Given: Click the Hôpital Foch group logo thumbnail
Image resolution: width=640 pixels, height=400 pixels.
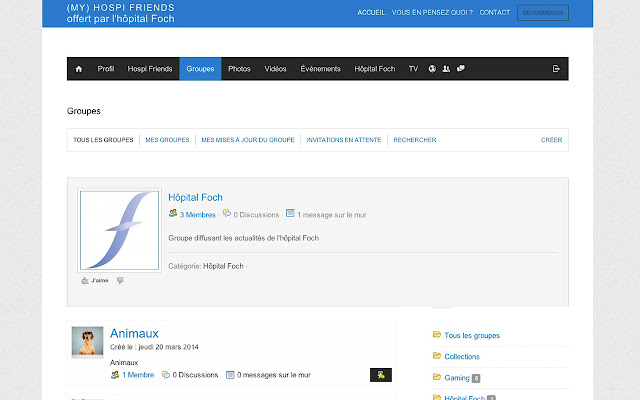Looking at the screenshot, I should (x=120, y=230).
